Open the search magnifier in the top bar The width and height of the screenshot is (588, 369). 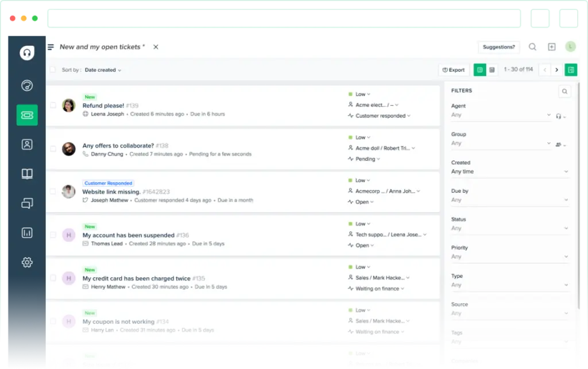[532, 46]
